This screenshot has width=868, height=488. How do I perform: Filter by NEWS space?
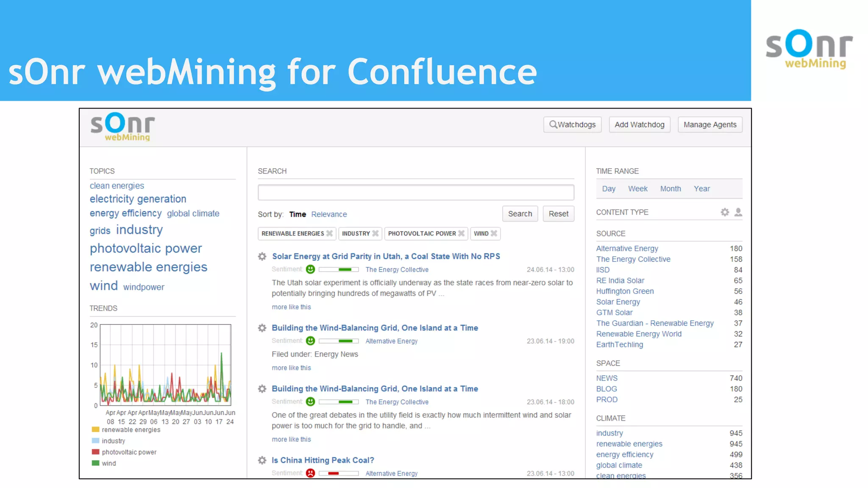[607, 378]
